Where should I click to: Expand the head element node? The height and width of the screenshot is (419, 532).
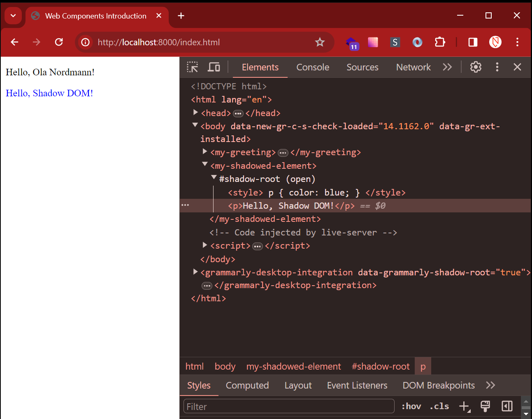[196, 112]
